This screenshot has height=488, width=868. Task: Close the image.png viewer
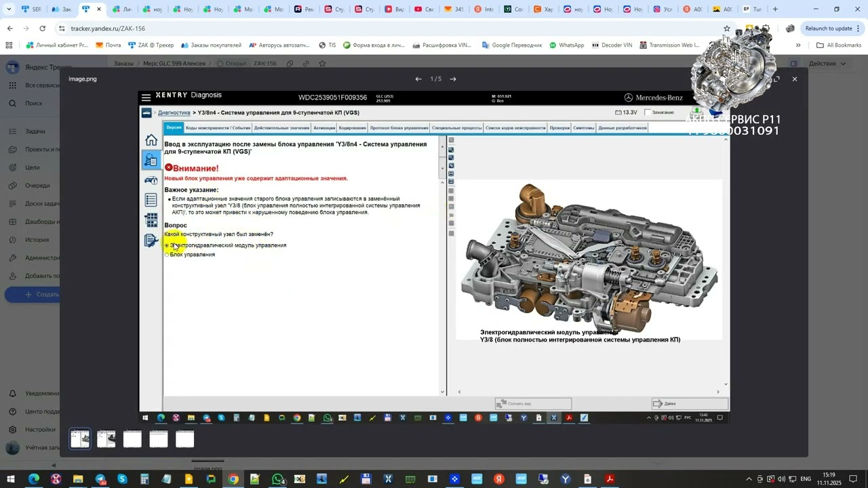click(x=795, y=79)
